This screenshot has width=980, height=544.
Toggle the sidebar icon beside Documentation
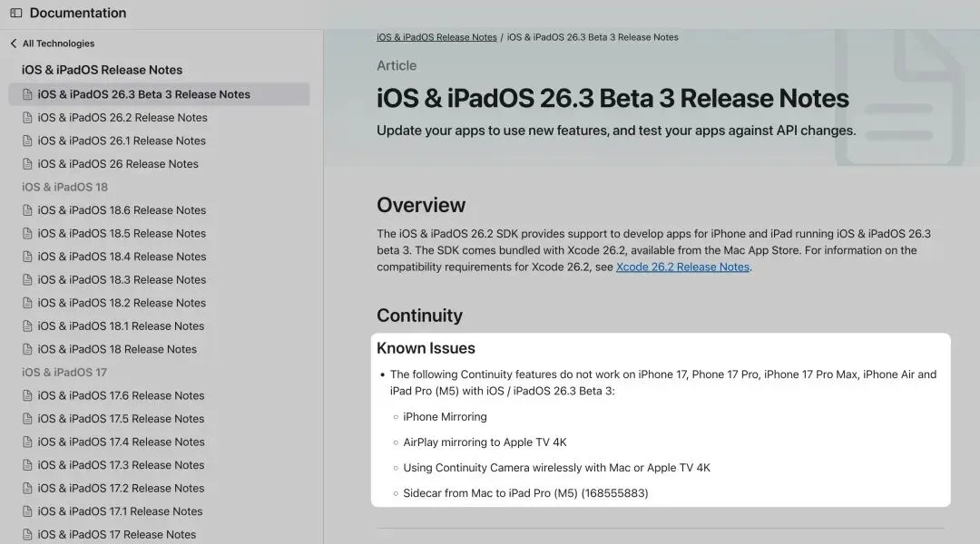[15, 14]
